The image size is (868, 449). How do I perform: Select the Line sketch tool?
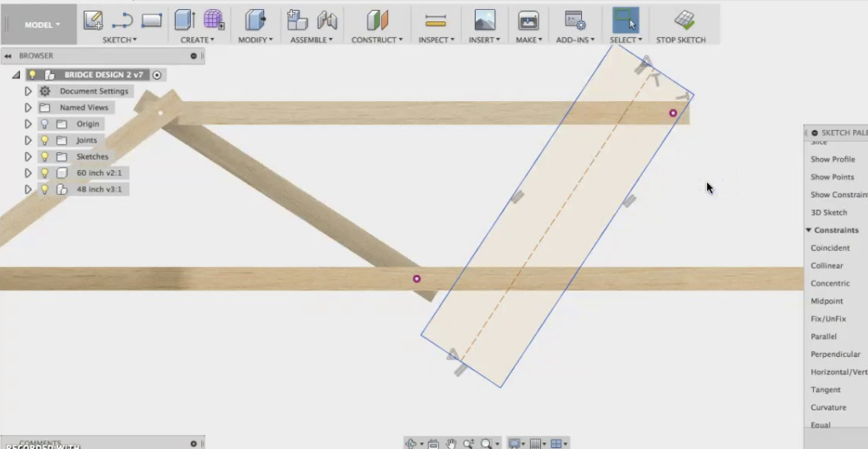pos(122,21)
